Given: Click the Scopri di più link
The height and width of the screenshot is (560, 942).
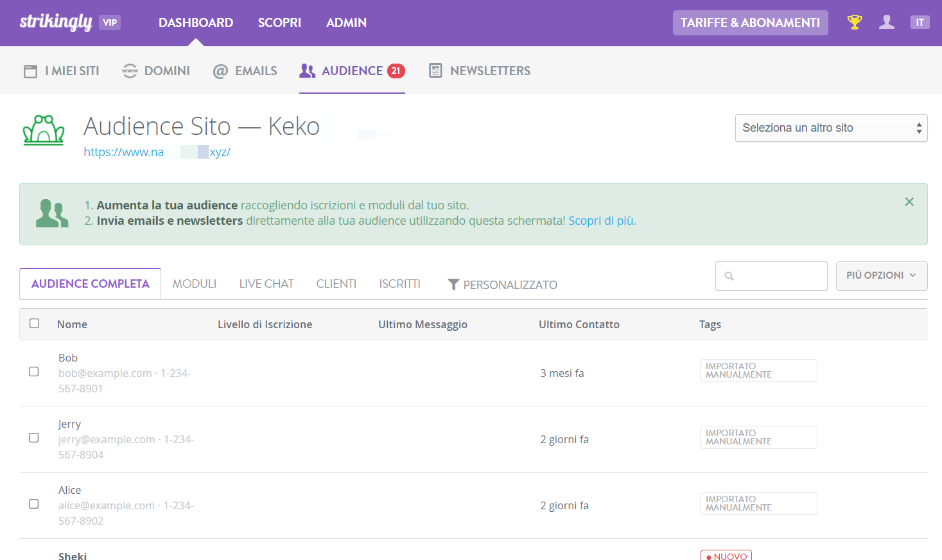Looking at the screenshot, I should (602, 221).
